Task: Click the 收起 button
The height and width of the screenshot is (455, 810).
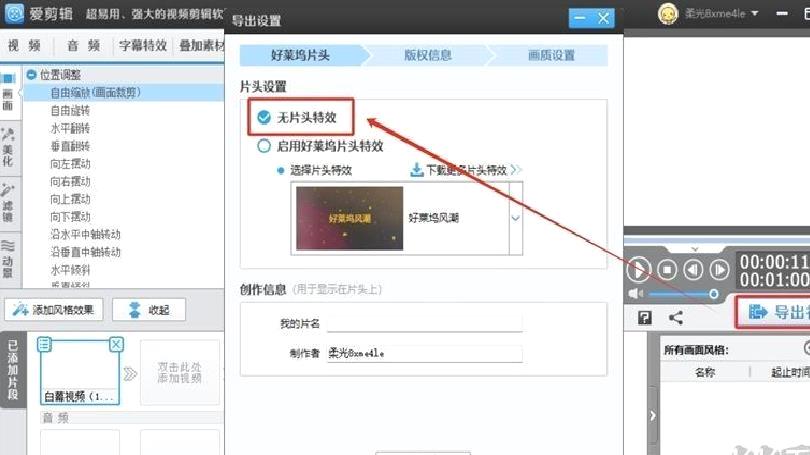Action: tap(149, 310)
